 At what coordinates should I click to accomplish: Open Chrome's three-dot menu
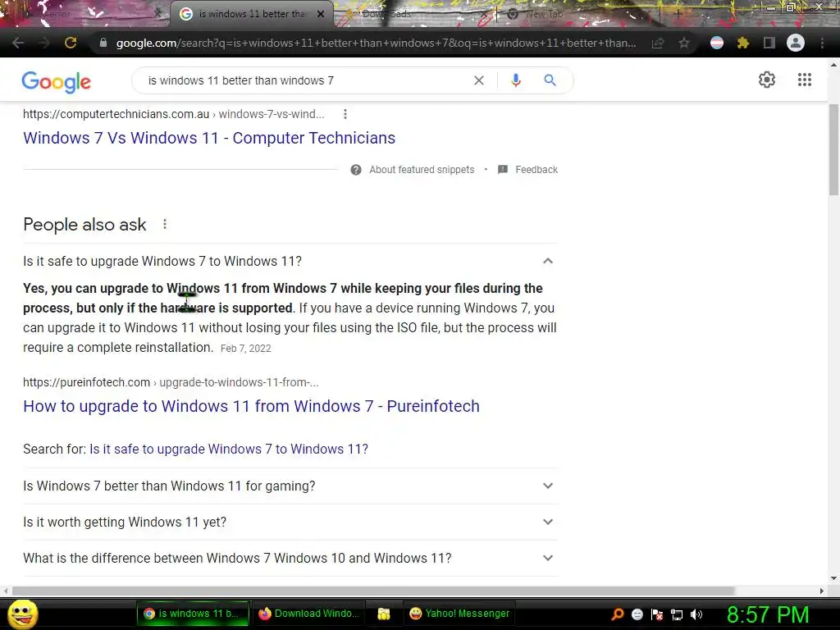click(822, 43)
